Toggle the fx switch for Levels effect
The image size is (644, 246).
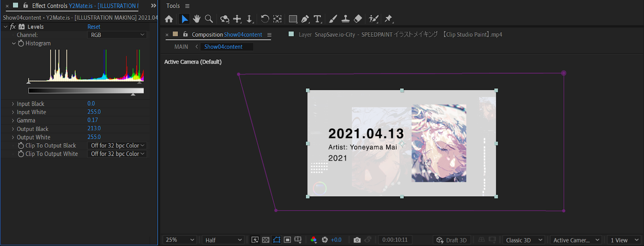point(13,27)
